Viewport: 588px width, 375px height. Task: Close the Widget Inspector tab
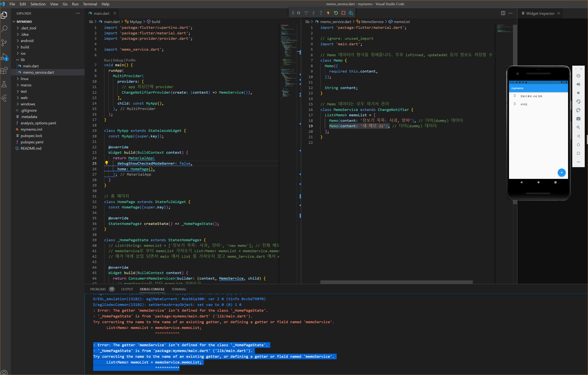coord(558,13)
